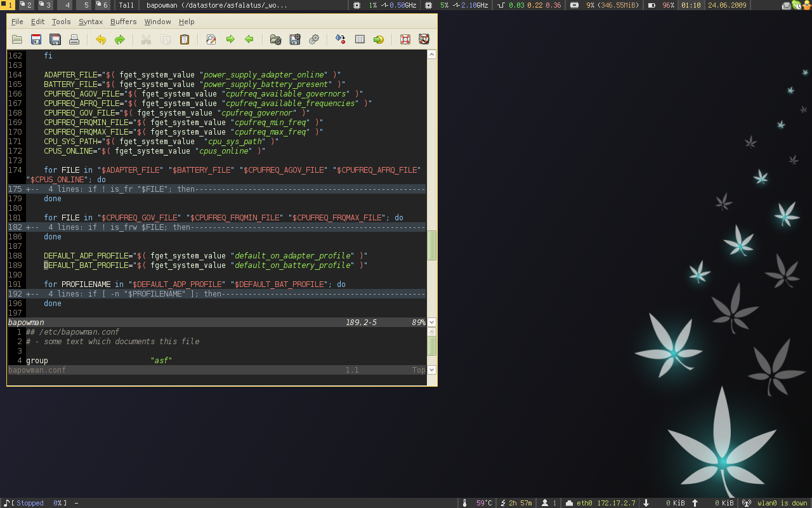Switch to workspace 1

pyautogui.click(x=8, y=5)
